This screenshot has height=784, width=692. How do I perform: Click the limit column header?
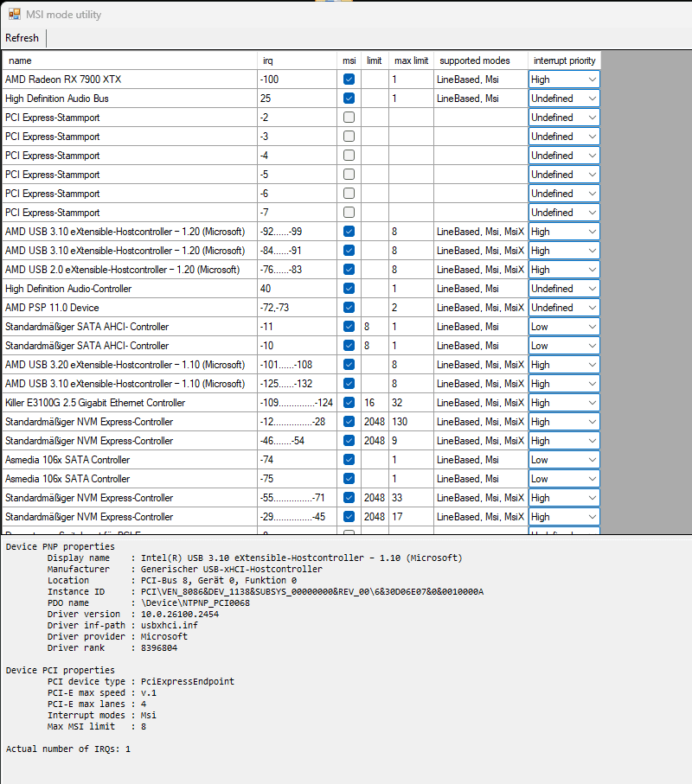click(x=375, y=61)
